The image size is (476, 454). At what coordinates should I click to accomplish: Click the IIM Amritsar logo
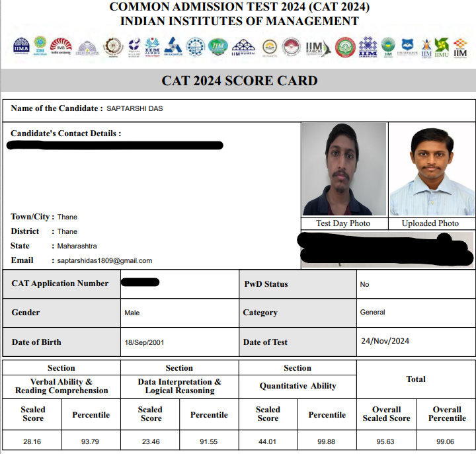pos(41,46)
